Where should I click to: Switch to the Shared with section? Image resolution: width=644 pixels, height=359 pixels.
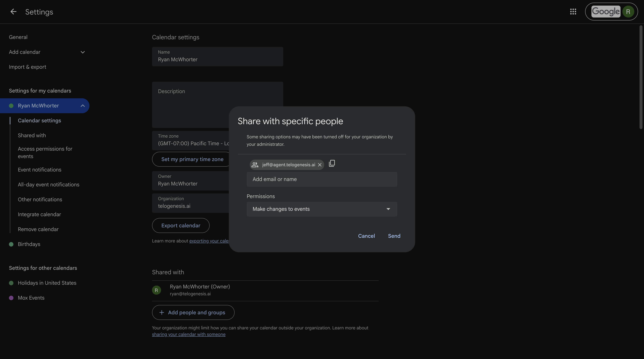(32, 135)
